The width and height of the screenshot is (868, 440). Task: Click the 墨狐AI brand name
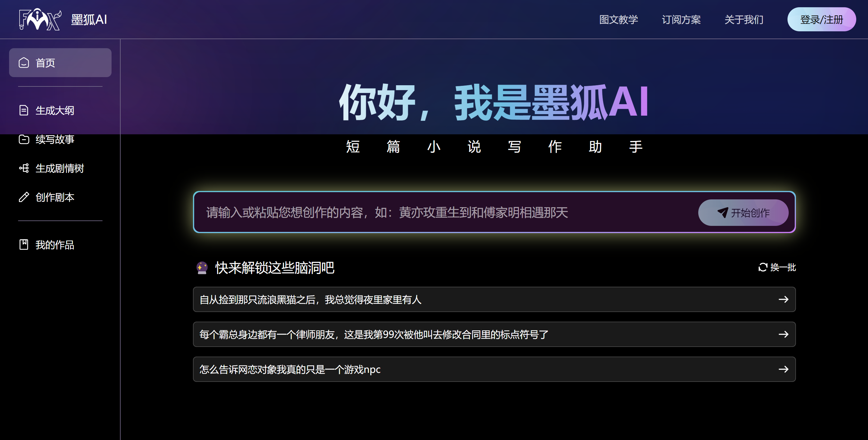[89, 20]
